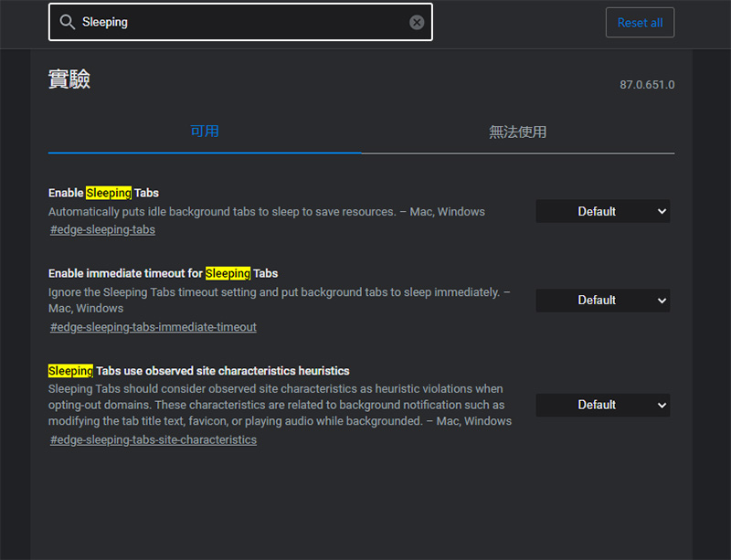The image size is (731, 560).
Task: Click the magnifying glass search icon
Action: click(67, 22)
